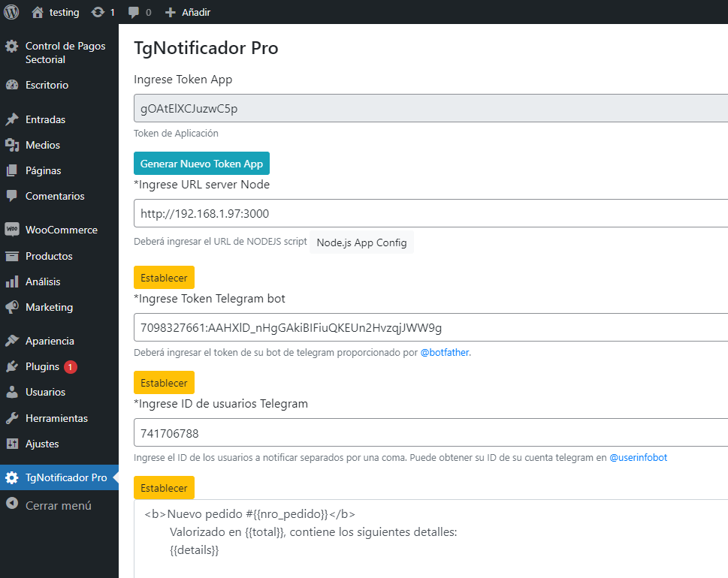Open the Plugins menu showing the red badge
The height and width of the screenshot is (578, 728).
41,366
